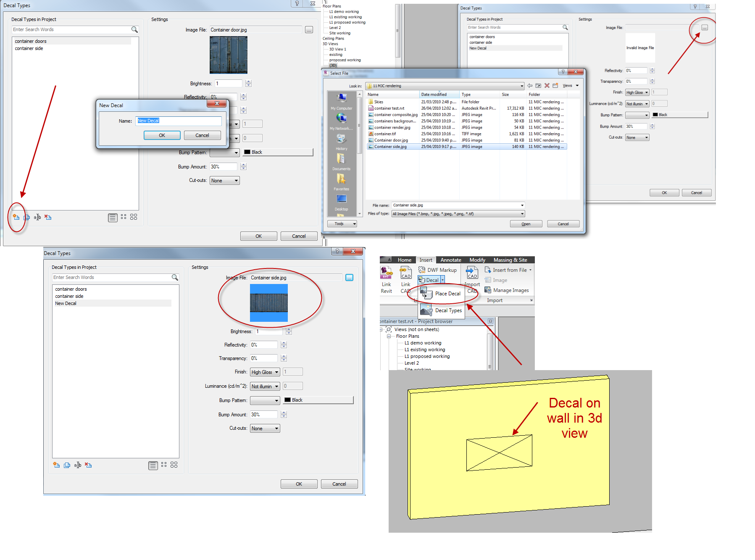755x560 pixels.
Task: Click the red delete icon in Select File toolbar
Action: [547, 86]
